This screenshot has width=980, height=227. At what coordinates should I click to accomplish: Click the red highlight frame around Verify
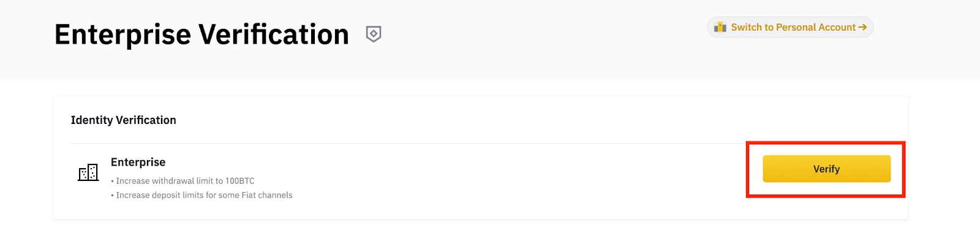tap(826, 143)
